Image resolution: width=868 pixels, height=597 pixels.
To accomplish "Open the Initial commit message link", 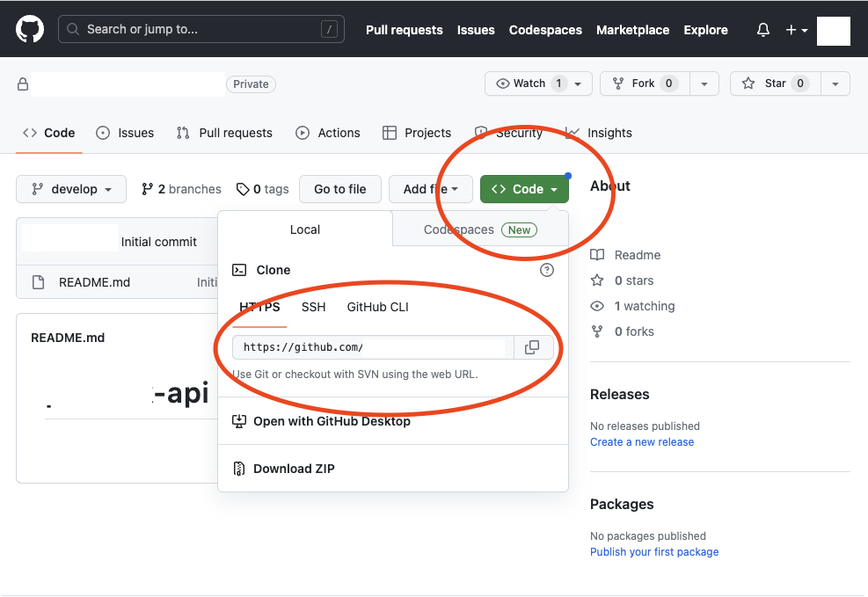I will (159, 242).
